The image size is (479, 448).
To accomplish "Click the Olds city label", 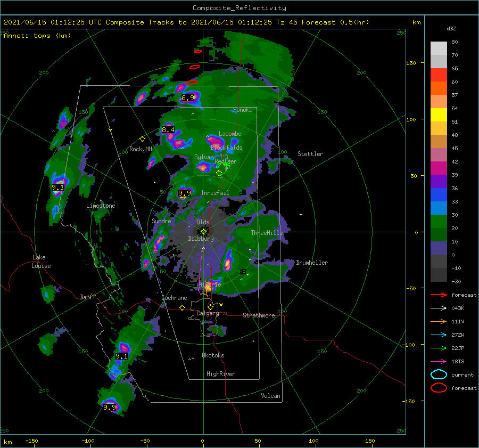I will [203, 222].
